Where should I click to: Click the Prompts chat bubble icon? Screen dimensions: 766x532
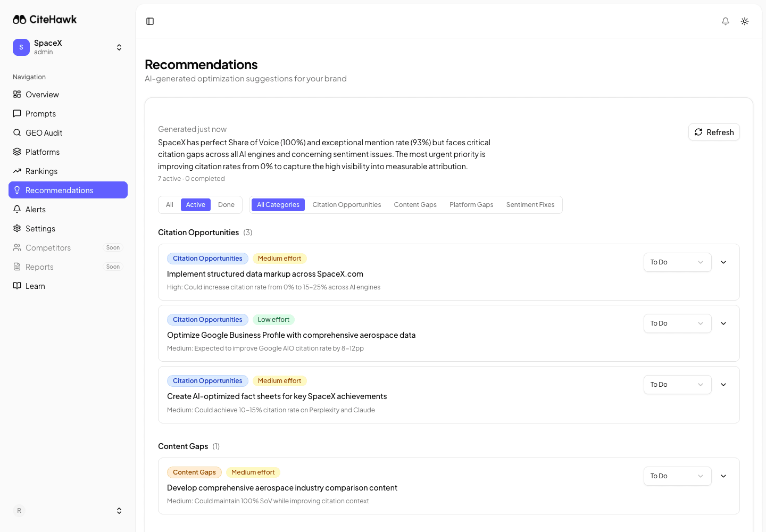17,113
